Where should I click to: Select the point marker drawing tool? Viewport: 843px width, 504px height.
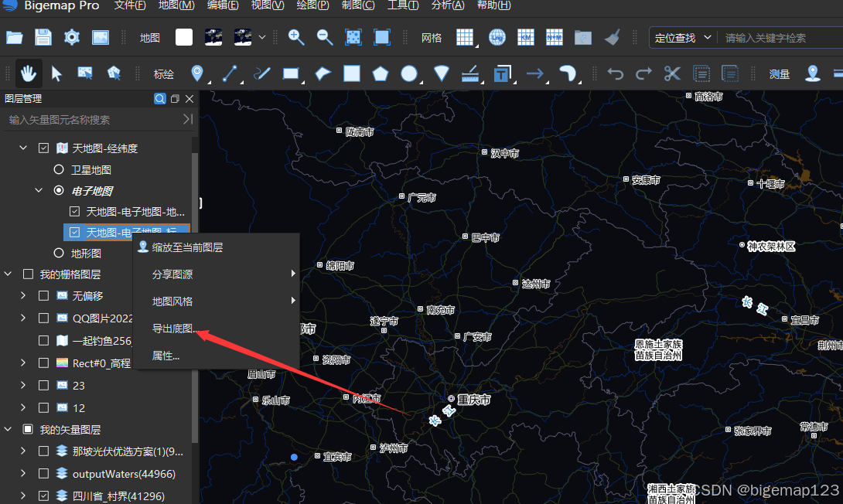197,73
